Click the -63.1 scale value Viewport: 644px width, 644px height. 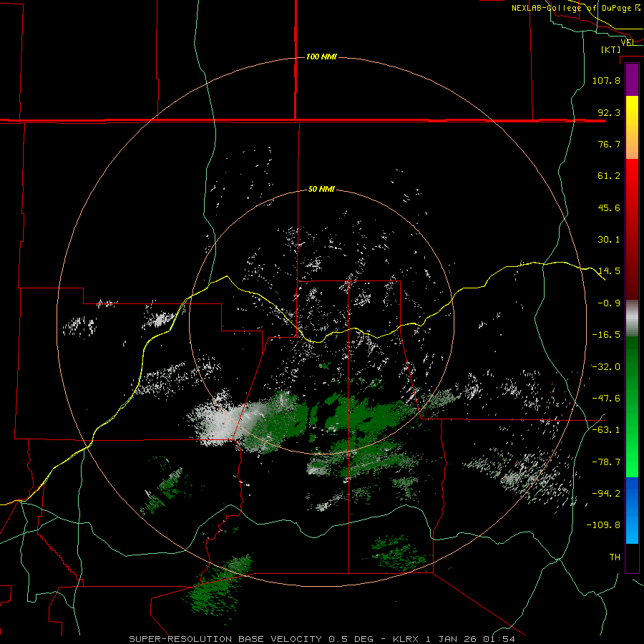[606, 430]
